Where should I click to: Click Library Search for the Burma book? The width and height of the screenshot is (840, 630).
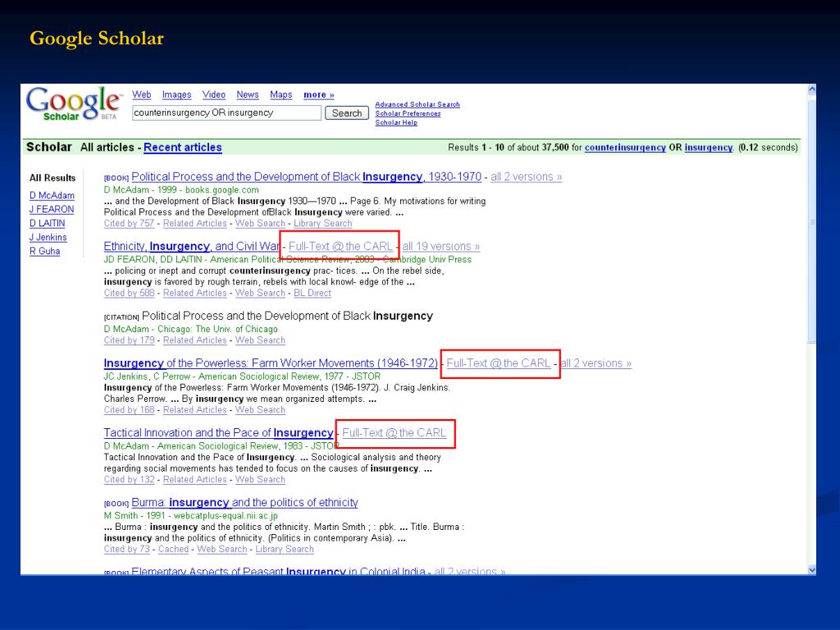pos(285,549)
